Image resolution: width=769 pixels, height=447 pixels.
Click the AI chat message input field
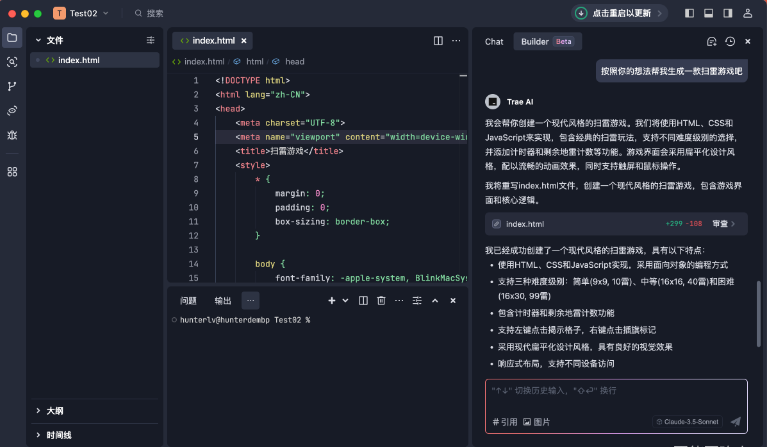click(615, 391)
